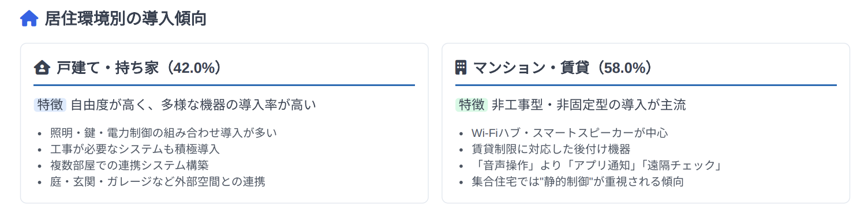Click the house-person icon beside 戸建て・持ち家
This screenshot has width=868, height=216.
[42, 68]
